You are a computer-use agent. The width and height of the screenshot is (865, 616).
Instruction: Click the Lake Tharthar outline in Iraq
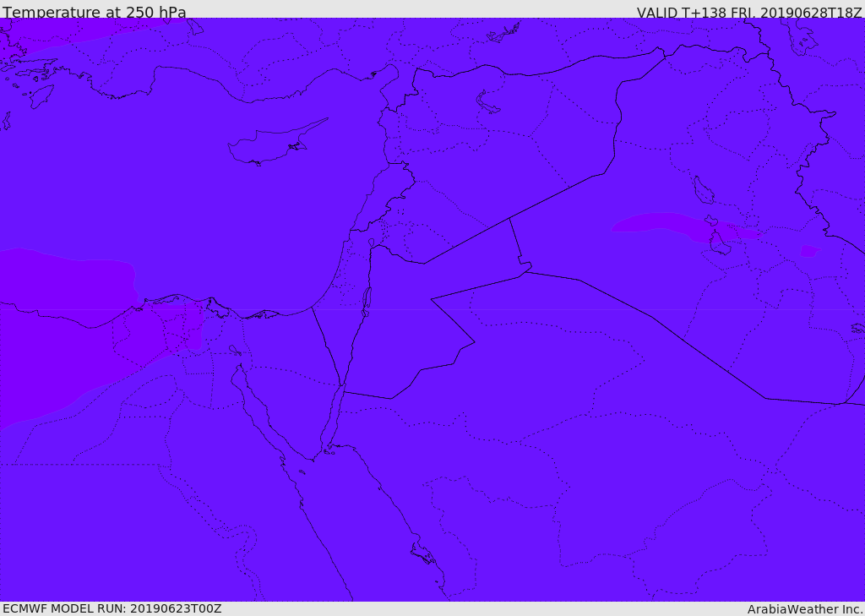[704, 190]
